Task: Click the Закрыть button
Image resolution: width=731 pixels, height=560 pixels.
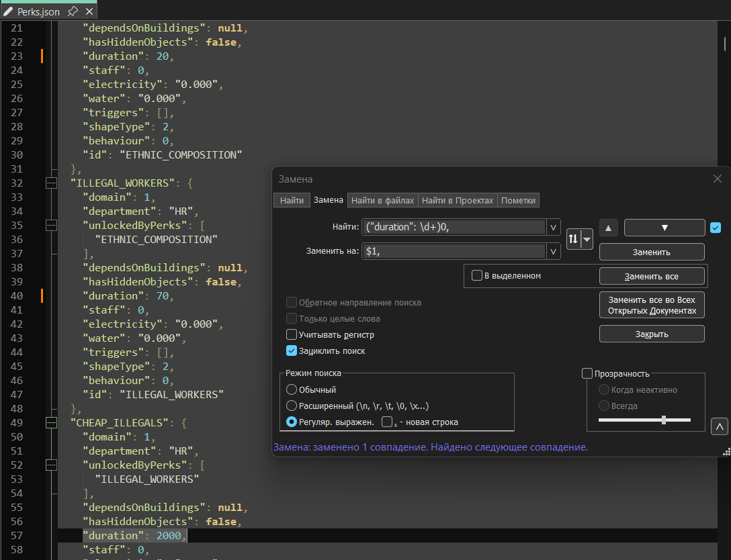Action: 651,334
